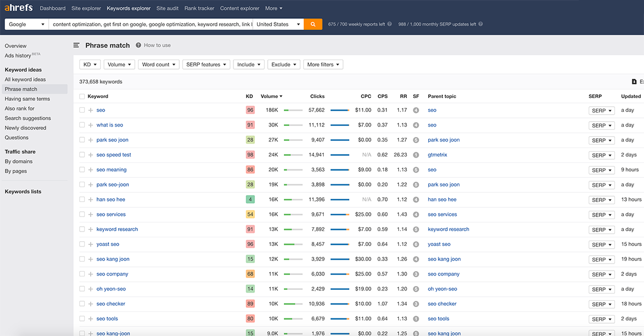
Task: Check the checkbox beside 'park seo joon'
Action: (x=82, y=140)
